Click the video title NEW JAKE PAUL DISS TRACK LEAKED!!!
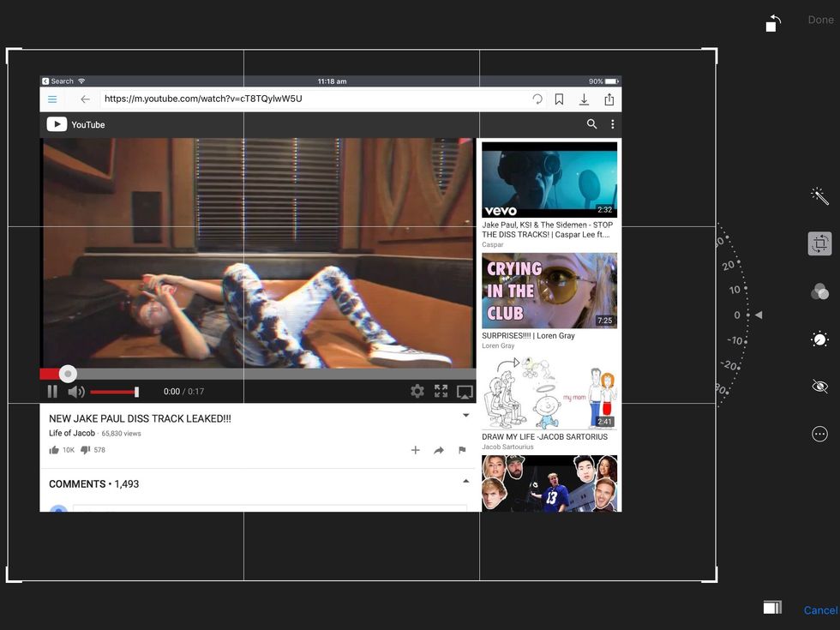The image size is (840, 630). [x=140, y=418]
